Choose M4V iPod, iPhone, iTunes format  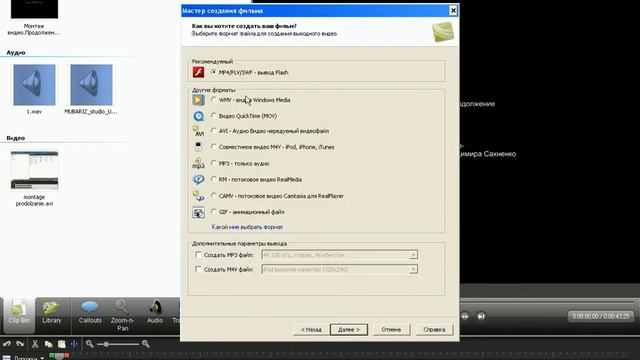tap(213, 147)
